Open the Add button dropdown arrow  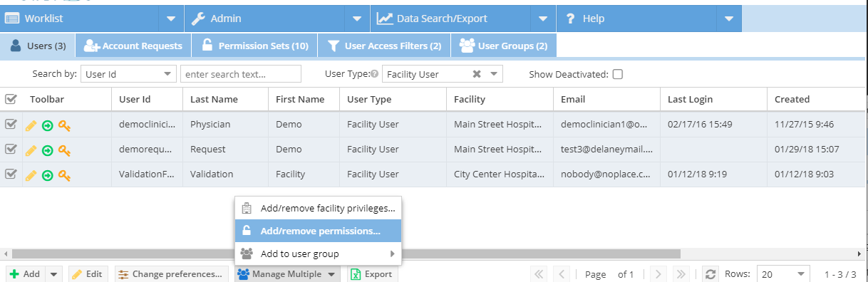[55, 274]
